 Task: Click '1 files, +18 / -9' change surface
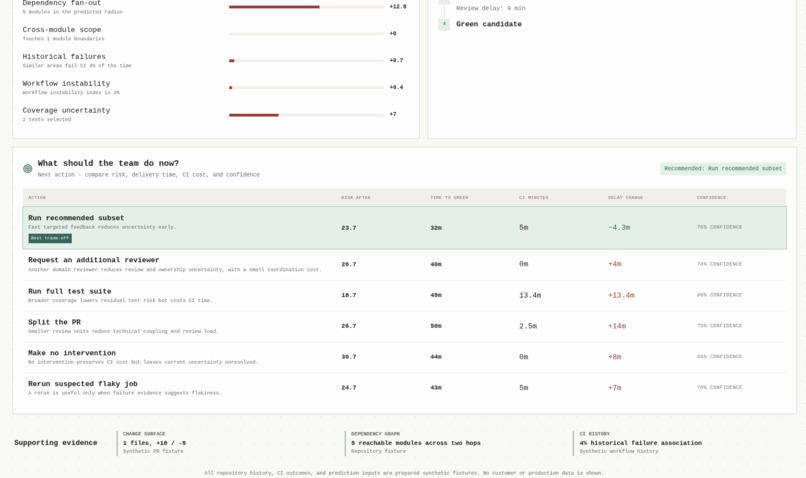(154, 443)
